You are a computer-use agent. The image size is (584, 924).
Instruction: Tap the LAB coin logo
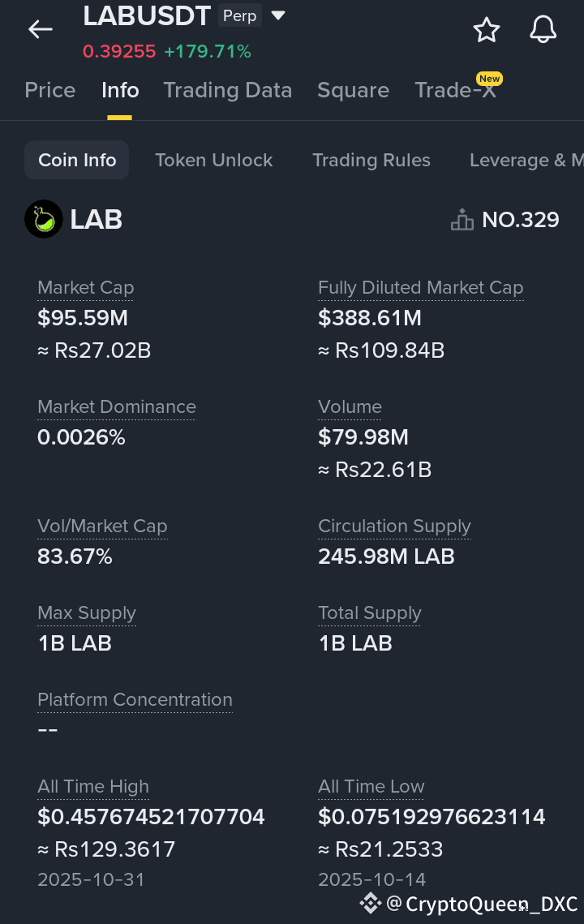(x=44, y=219)
